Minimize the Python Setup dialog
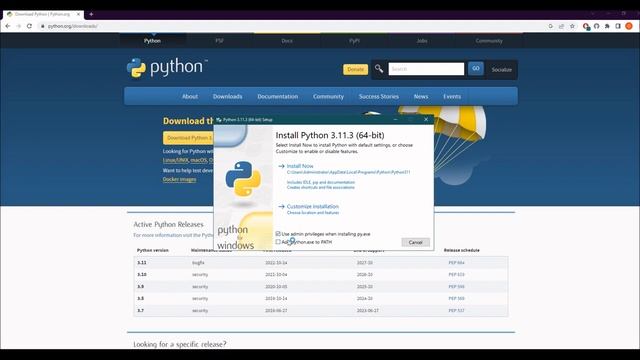Viewport: 640px width, 360px height. click(x=395, y=119)
